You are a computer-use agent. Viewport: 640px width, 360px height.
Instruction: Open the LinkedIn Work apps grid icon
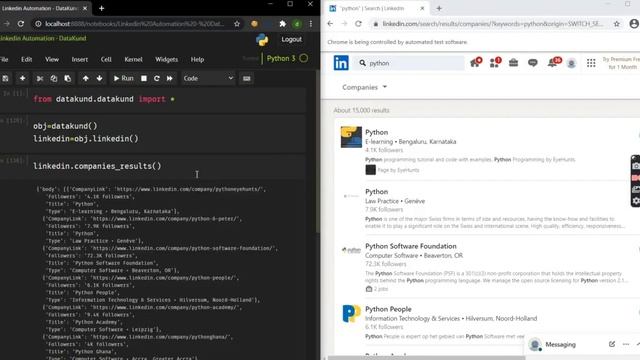[591, 63]
